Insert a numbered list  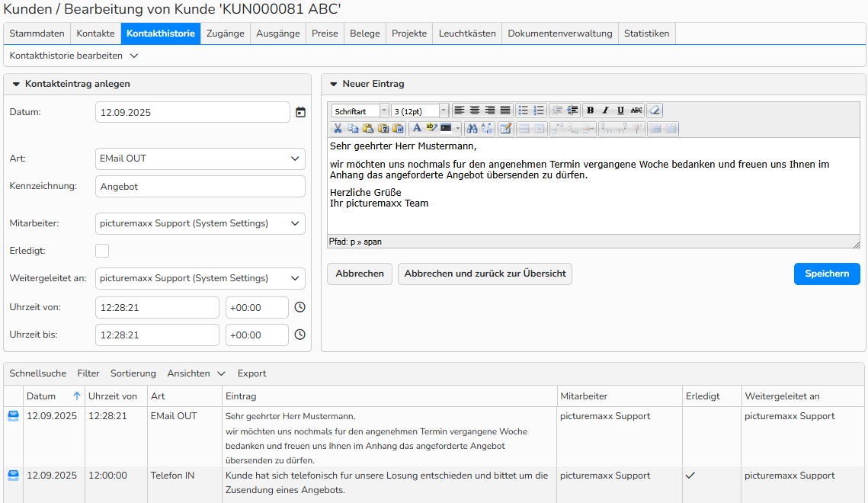(x=539, y=111)
